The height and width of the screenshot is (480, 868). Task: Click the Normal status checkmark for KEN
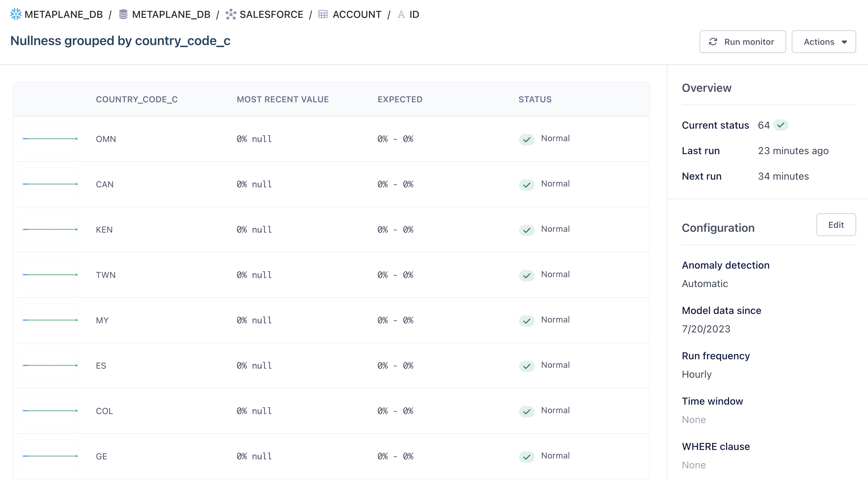click(527, 230)
